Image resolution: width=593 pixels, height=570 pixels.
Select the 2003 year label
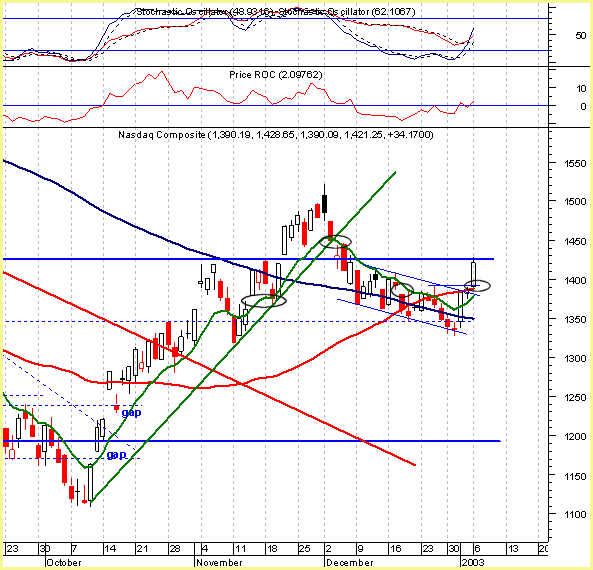tap(473, 563)
